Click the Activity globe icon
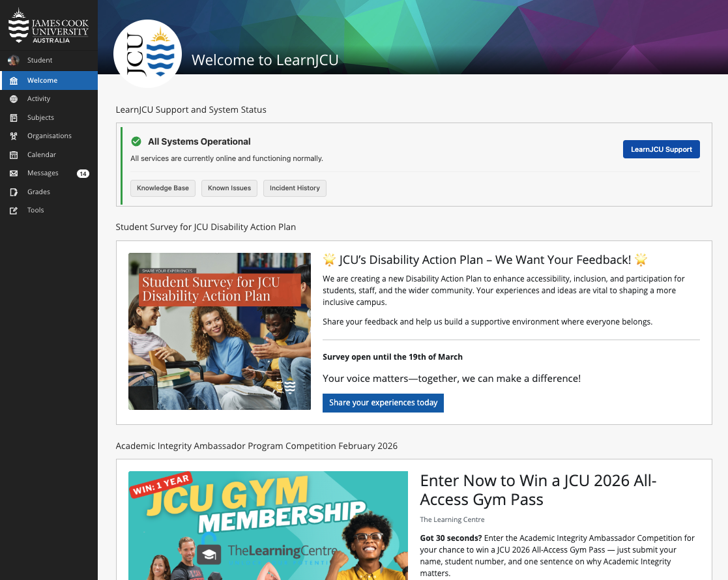The image size is (728, 580). coord(14,99)
